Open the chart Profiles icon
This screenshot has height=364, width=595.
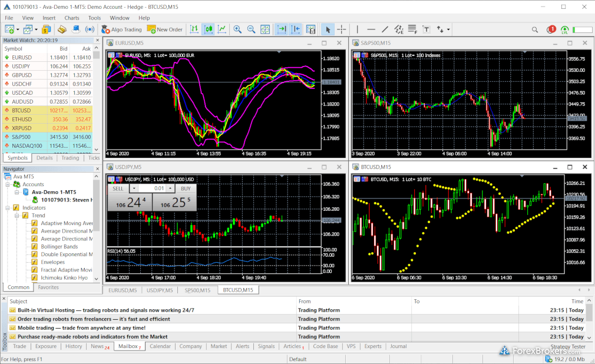[x=28, y=29]
